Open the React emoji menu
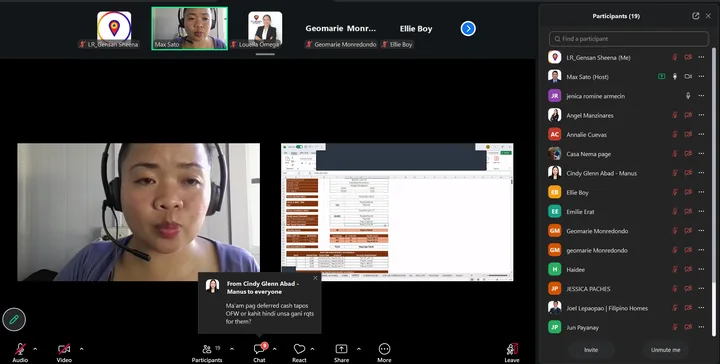This screenshot has width=720, height=364. coord(299,349)
